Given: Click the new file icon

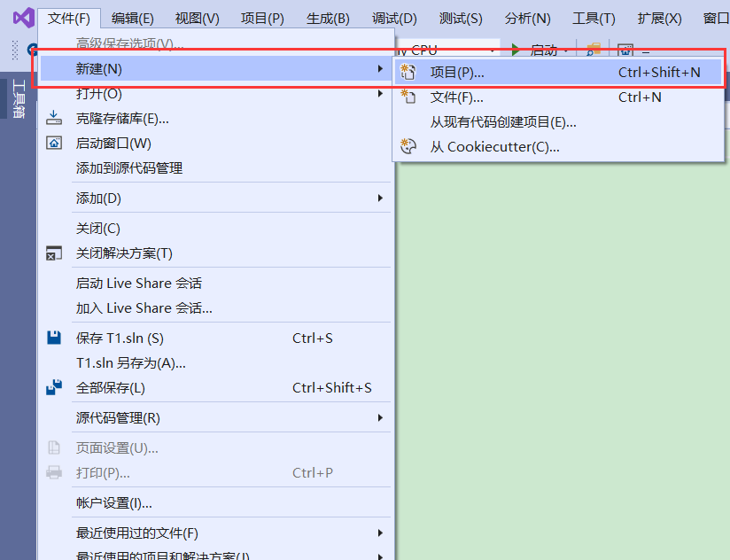Looking at the screenshot, I should [408, 97].
